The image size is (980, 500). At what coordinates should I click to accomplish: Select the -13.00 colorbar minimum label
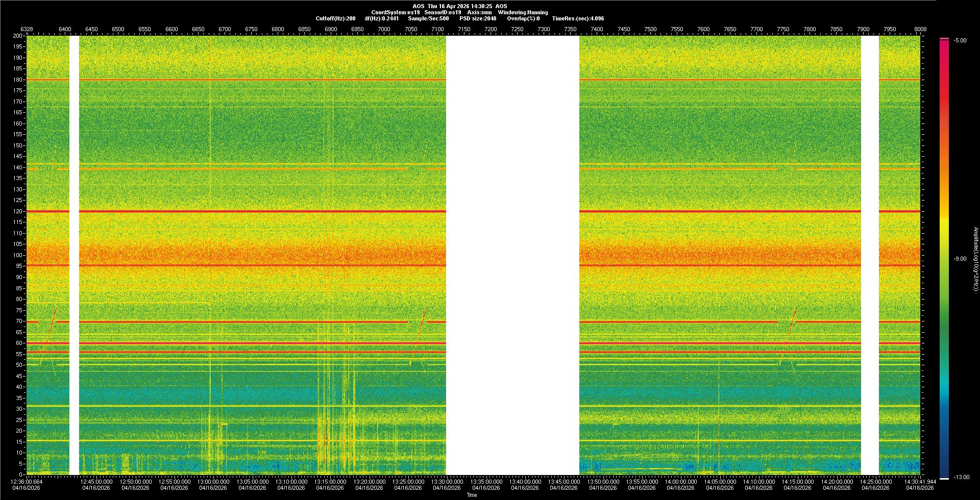click(962, 478)
